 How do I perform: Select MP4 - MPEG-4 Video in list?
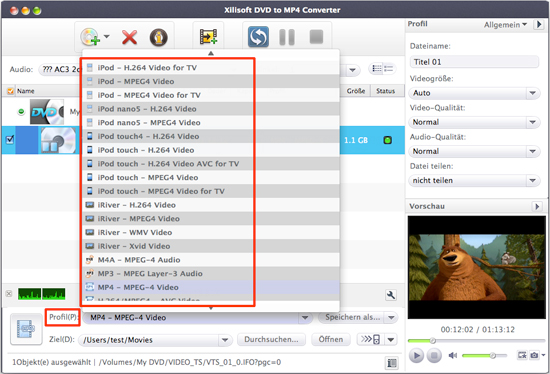(x=210, y=287)
